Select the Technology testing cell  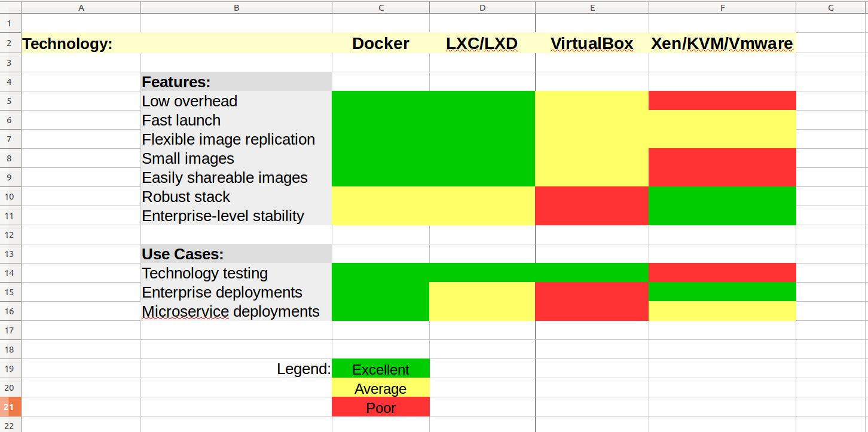click(x=236, y=273)
